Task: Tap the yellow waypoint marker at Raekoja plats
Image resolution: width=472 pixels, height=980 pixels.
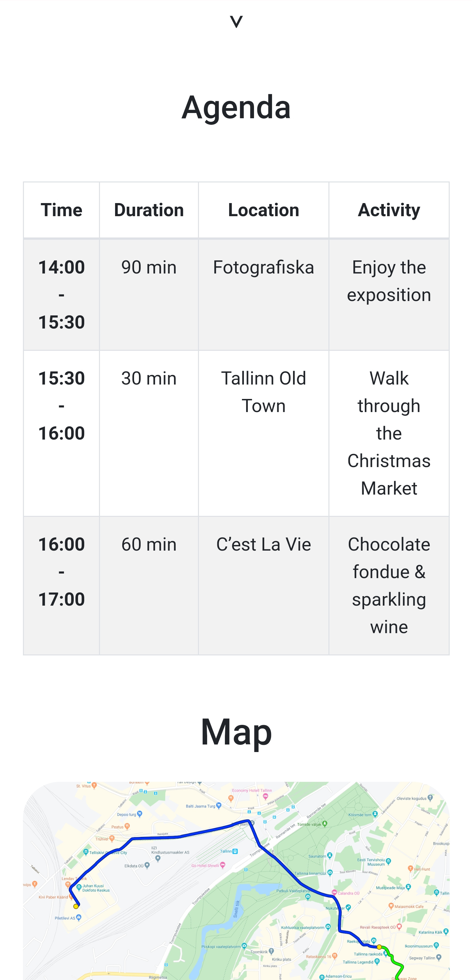Action: (379, 947)
